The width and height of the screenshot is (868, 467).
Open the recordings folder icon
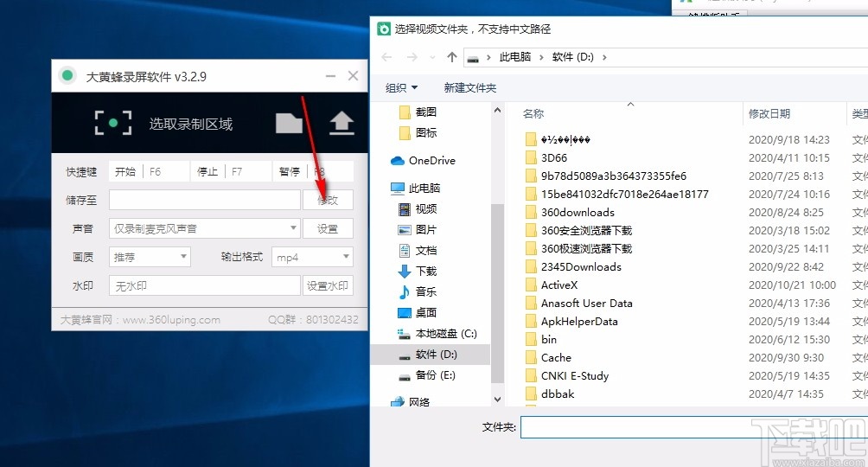(289, 123)
